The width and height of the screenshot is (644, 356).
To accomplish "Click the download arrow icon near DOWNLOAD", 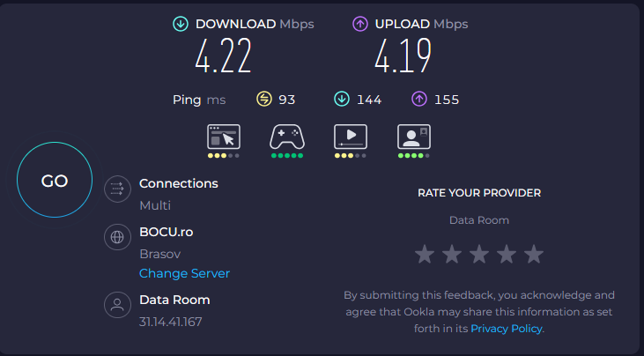I will [x=181, y=25].
